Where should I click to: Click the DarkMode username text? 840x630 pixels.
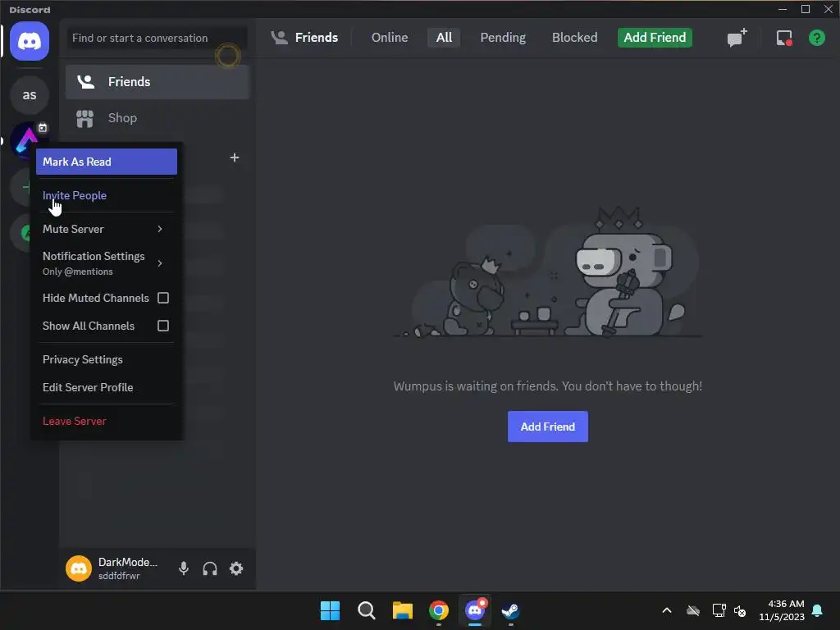pos(127,562)
